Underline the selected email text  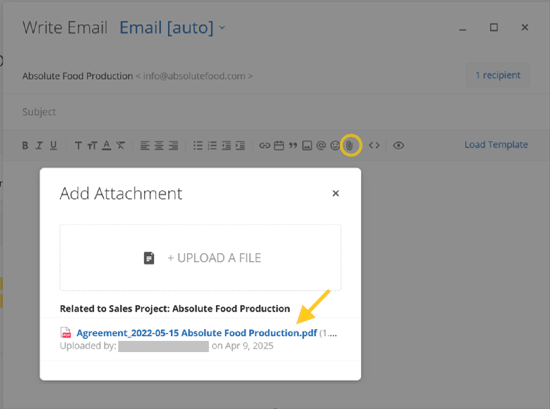(53, 145)
